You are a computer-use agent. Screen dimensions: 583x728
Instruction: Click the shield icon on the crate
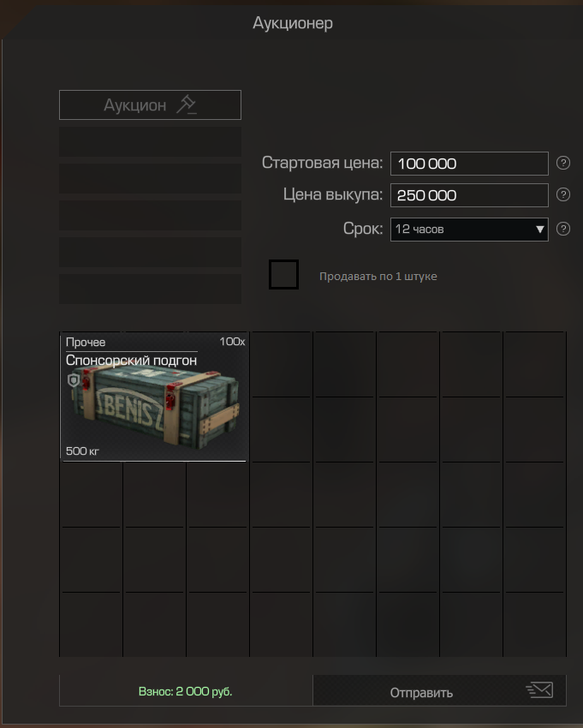74,381
